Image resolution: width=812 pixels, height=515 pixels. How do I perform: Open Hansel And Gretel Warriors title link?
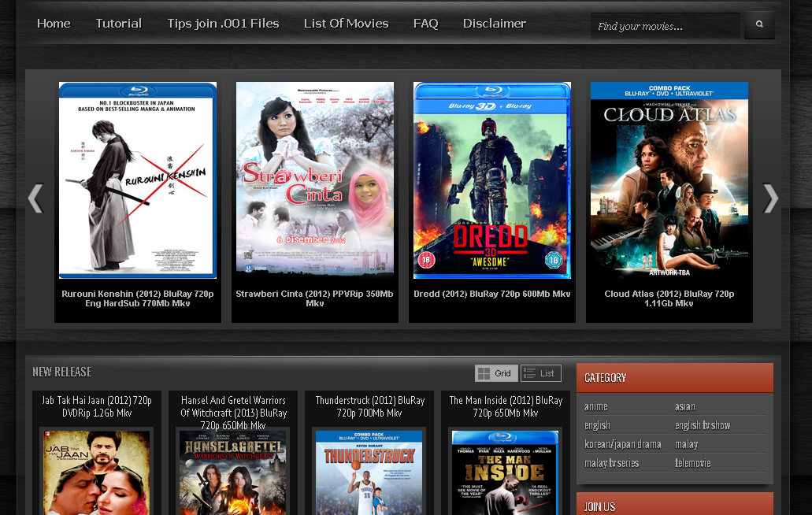(233, 413)
